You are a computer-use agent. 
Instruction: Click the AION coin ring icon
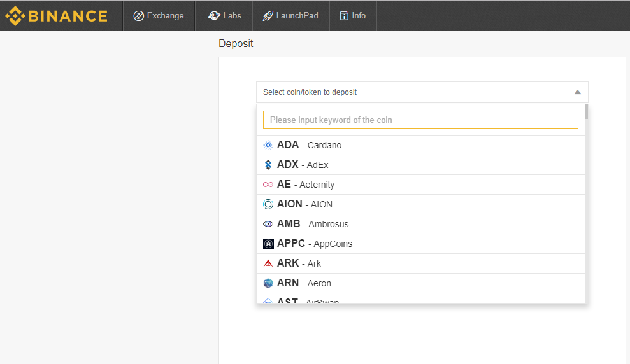(x=268, y=204)
